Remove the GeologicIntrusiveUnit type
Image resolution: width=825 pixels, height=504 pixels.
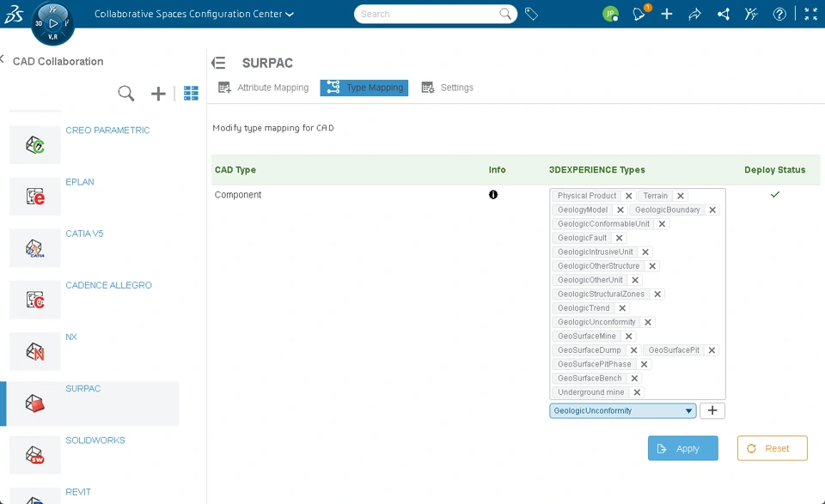645,252
